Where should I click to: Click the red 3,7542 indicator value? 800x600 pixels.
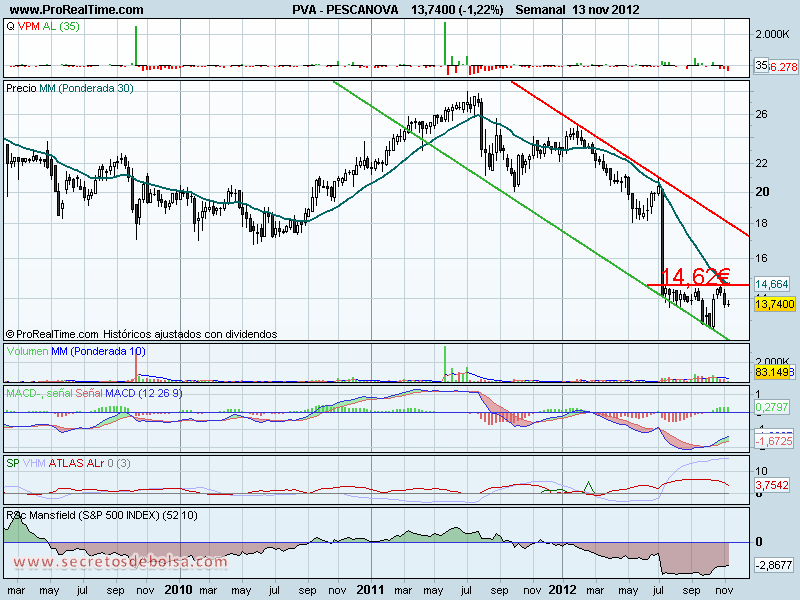(772, 485)
